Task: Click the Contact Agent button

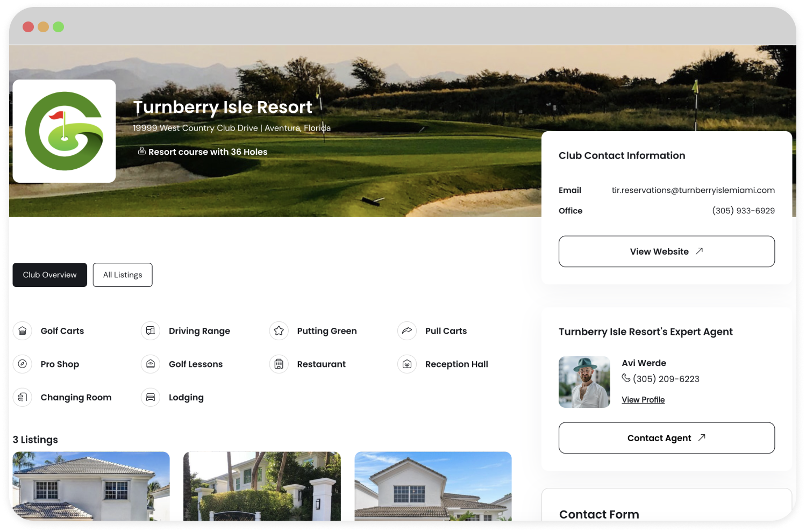Action: (x=667, y=438)
